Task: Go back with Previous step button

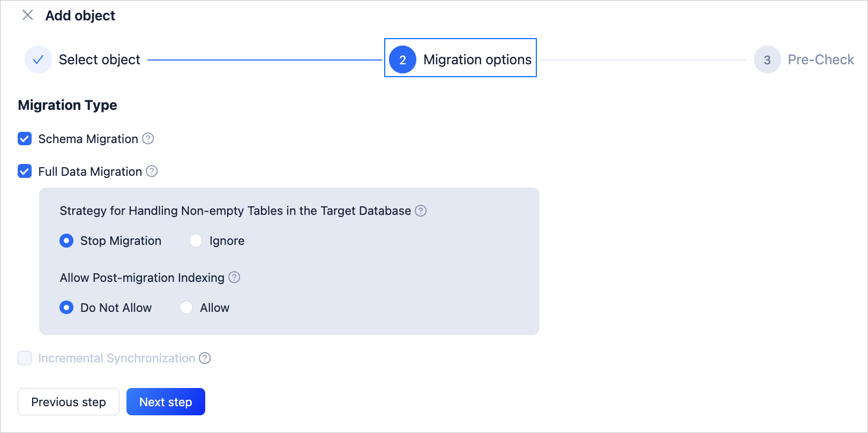Action: point(69,402)
